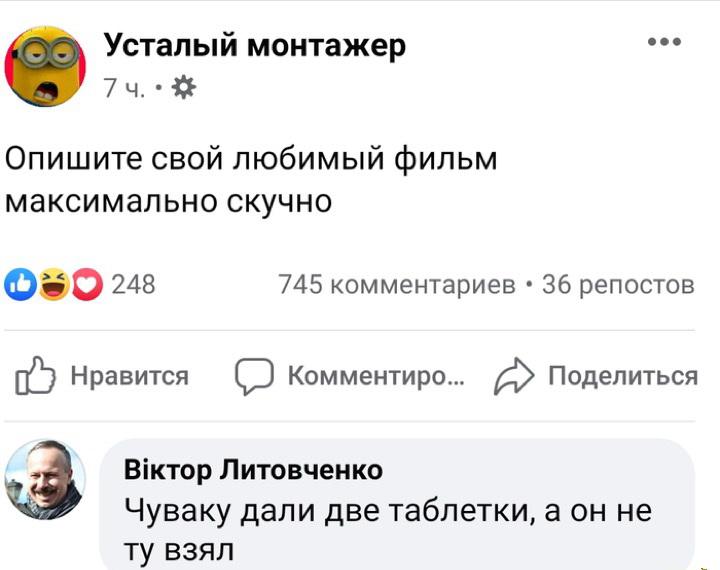Open the three-dots post options menu
Screen dimensions: 720x570
[x=664, y=42]
